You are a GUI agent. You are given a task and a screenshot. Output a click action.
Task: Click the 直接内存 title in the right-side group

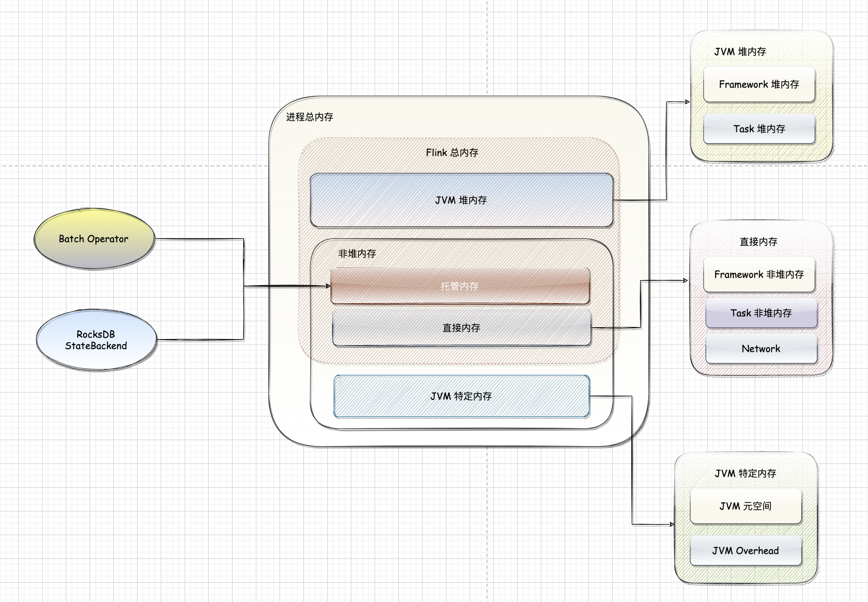coord(758,242)
